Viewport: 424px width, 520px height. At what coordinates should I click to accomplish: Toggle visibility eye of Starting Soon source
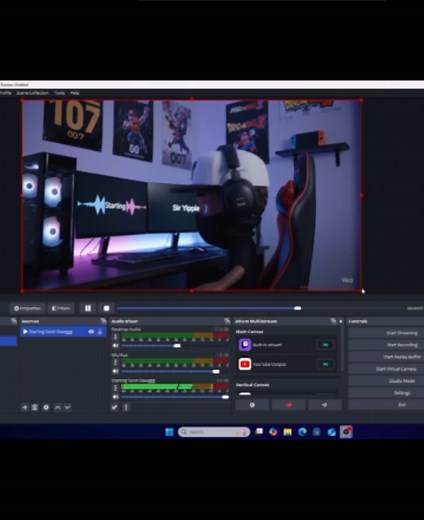pos(91,332)
